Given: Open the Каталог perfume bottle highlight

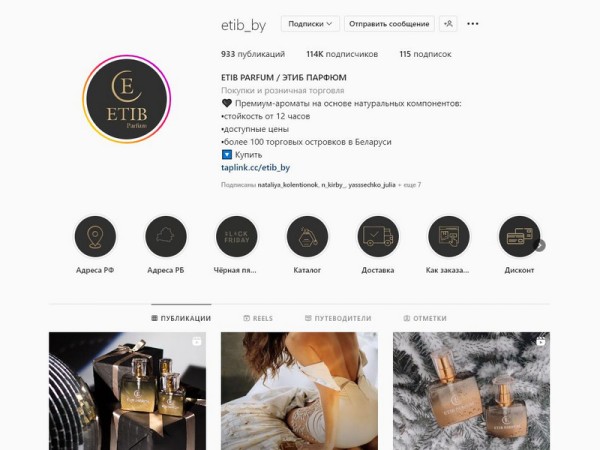Looking at the screenshot, I should (x=307, y=236).
